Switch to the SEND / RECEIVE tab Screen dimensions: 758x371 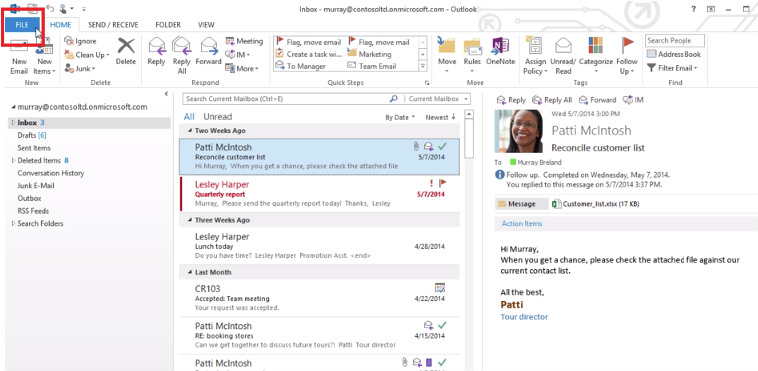pyautogui.click(x=113, y=25)
